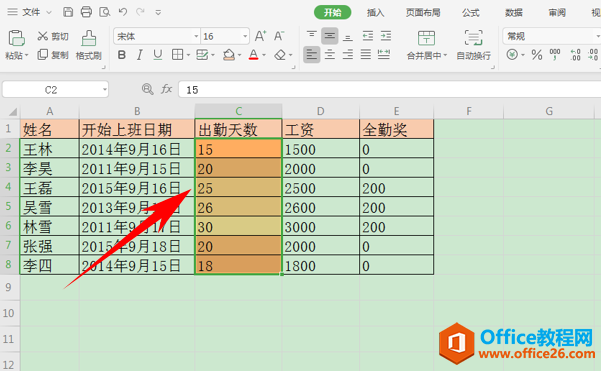This screenshot has height=371, width=602.
Task: Apply cell borders icon
Action: click(x=177, y=55)
